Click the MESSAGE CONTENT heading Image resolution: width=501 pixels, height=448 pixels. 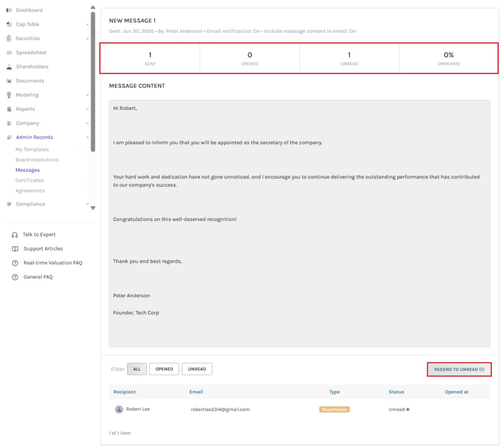pyautogui.click(x=137, y=86)
